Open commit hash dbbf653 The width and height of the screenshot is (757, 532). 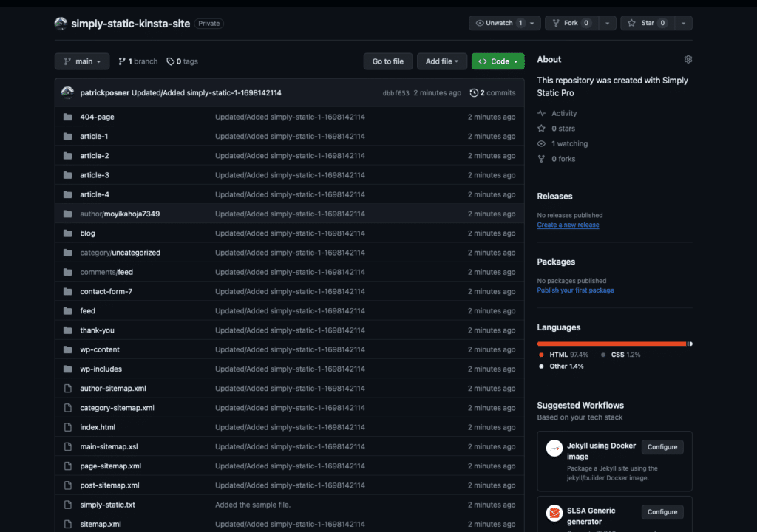(396, 93)
